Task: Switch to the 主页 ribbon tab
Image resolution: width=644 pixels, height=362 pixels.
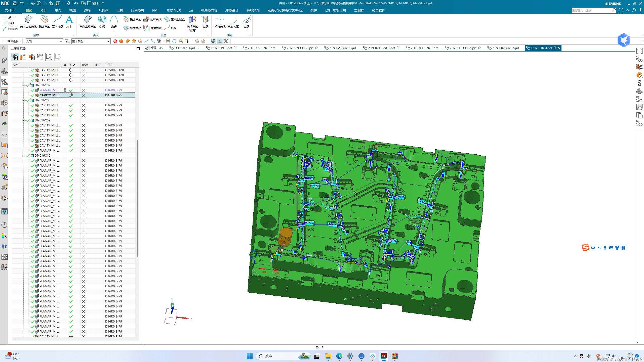Action: [x=58, y=10]
